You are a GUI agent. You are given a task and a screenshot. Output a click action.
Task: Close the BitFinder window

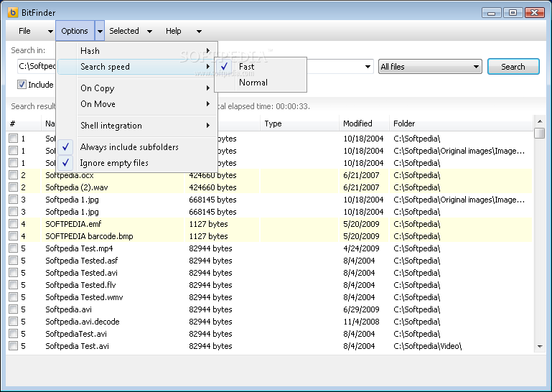534,13
